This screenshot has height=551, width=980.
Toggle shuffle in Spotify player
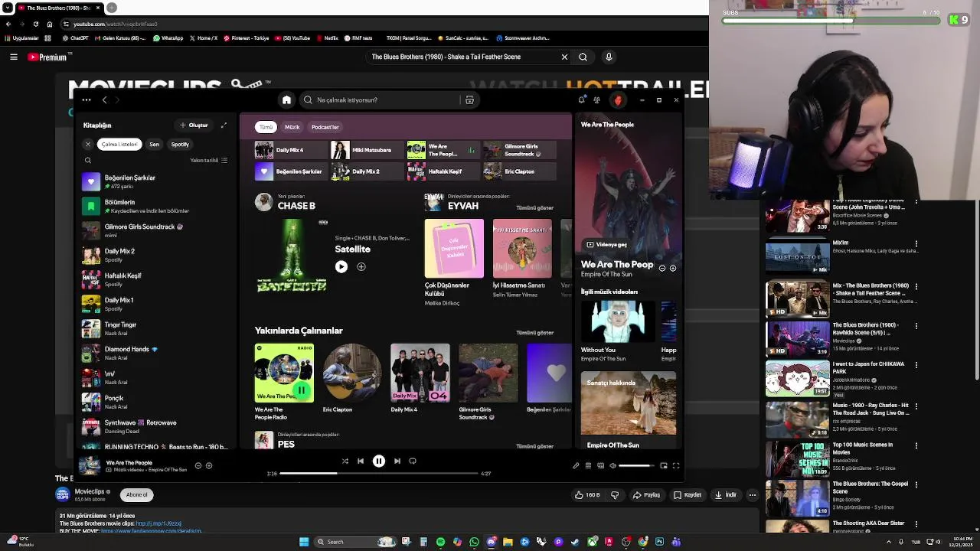pyautogui.click(x=345, y=461)
